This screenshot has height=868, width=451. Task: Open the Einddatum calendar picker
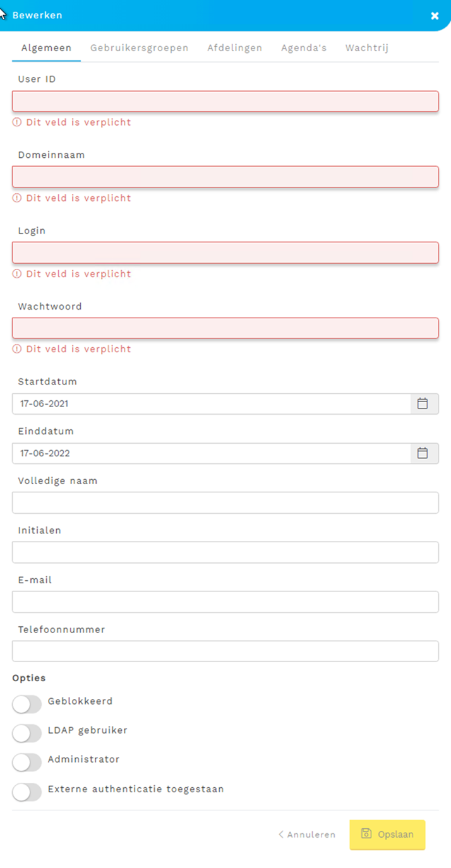[423, 453]
